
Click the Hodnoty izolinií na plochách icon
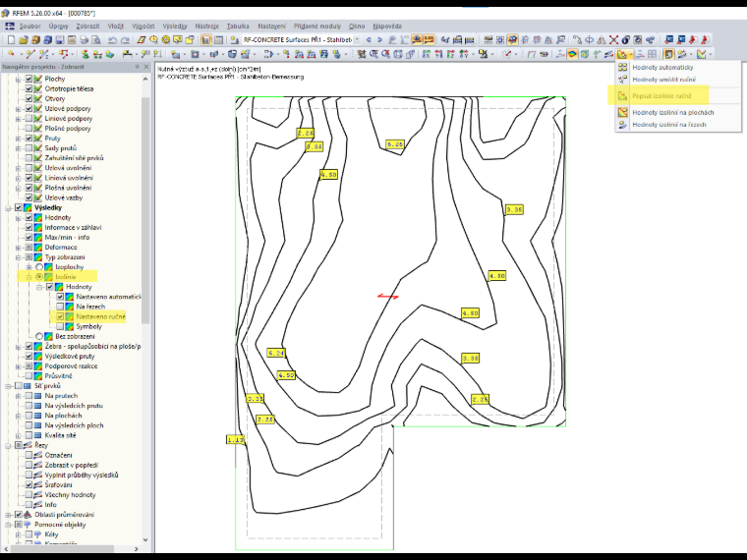622,112
